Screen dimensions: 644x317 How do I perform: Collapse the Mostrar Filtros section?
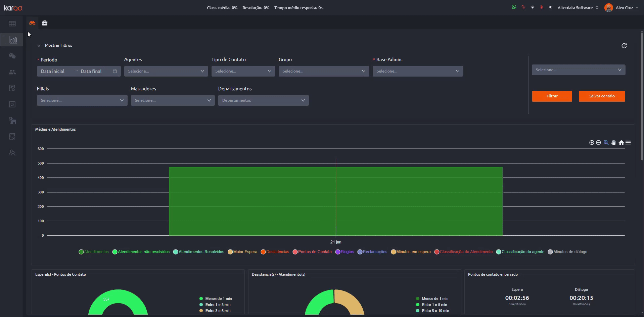coord(55,45)
